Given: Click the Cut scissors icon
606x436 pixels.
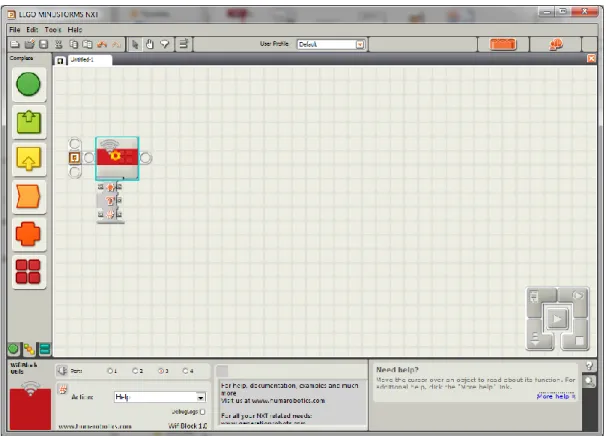Looking at the screenshot, I should [x=59, y=44].
